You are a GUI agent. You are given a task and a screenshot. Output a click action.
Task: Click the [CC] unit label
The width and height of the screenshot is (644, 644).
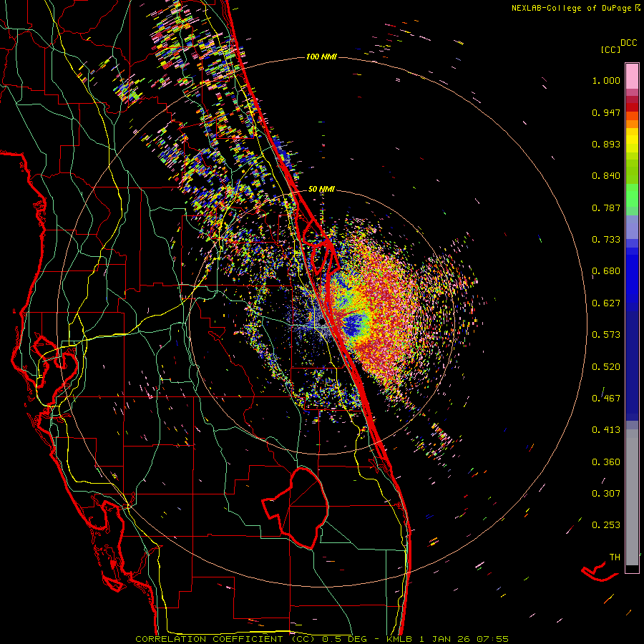click(610, 49)
